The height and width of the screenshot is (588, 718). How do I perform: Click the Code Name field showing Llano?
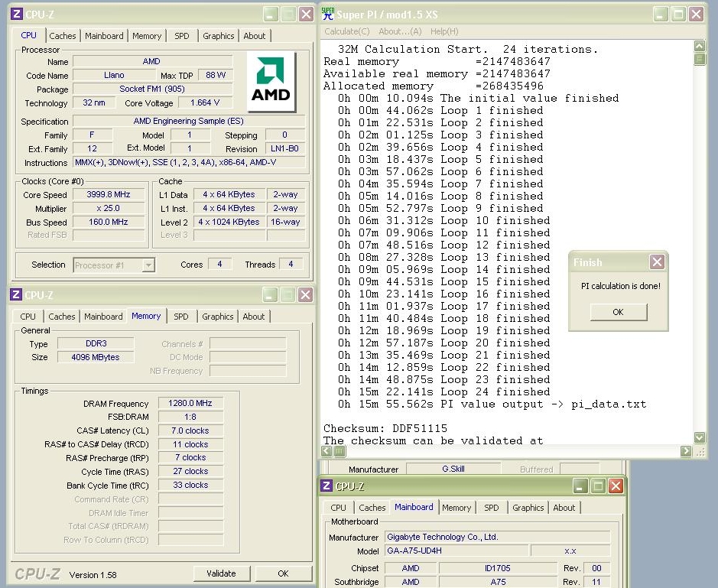(114, 75)
